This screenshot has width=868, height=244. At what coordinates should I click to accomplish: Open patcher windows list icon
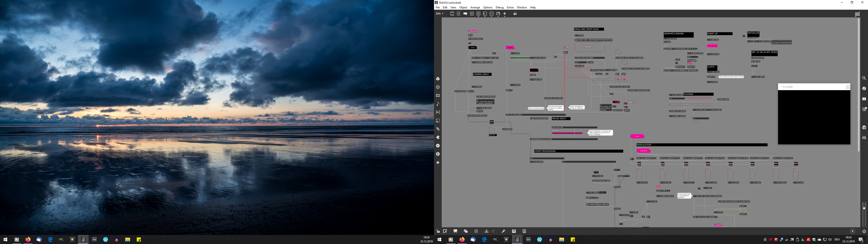pos(466,231)
